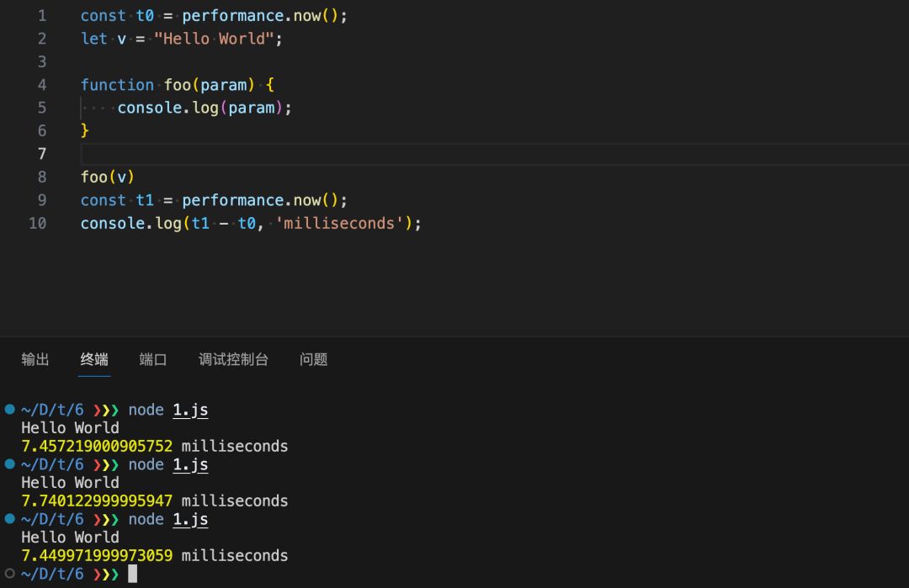Click the terminal cursor block at the prompt
The height and width of the screenshot is (588, 909).
click(132, 574)
